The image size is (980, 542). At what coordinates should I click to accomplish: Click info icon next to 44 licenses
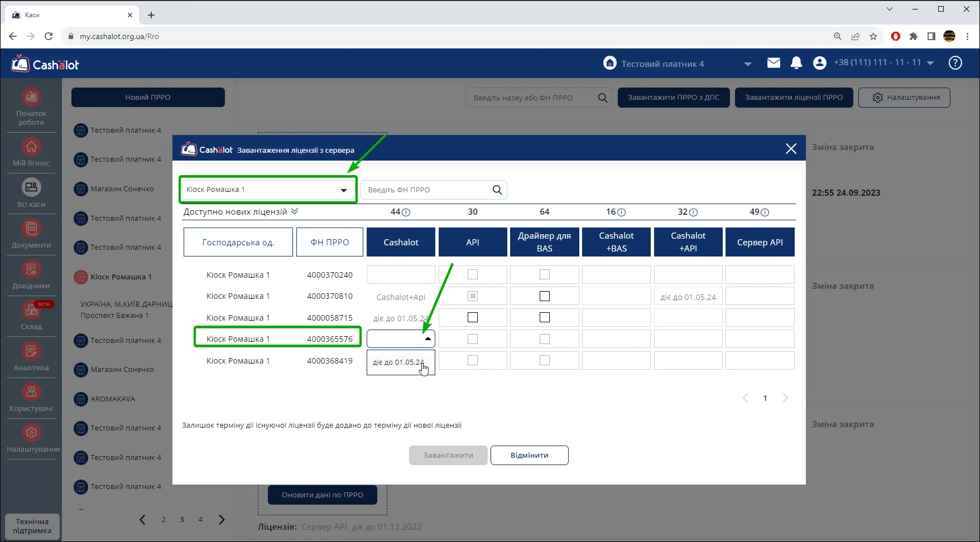pos(406,212)
